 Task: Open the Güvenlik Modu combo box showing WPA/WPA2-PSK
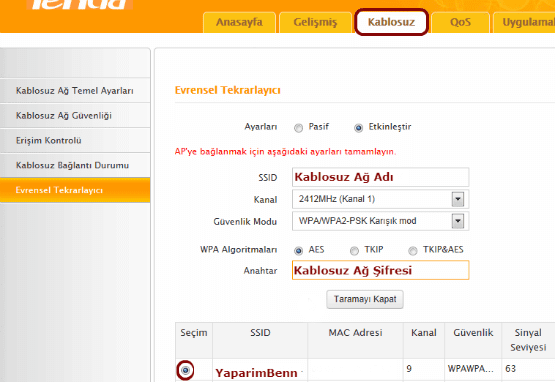pyautogui.click(x=381, y=221)
